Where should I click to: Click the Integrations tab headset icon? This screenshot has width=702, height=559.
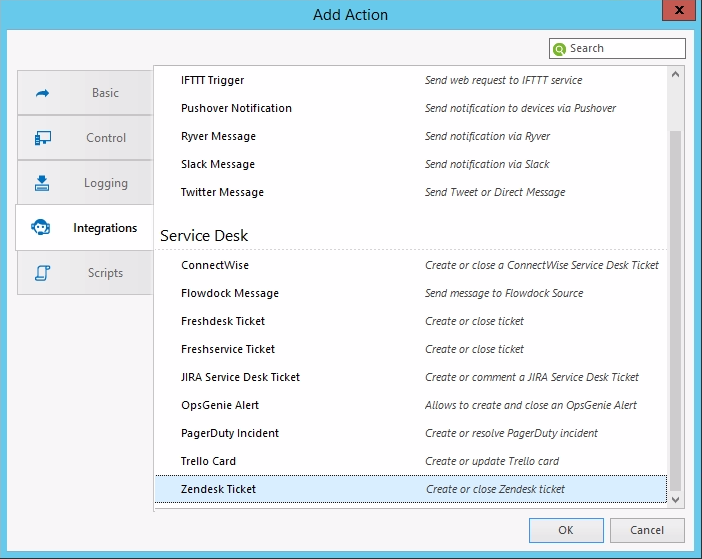(x=41, y=227)
